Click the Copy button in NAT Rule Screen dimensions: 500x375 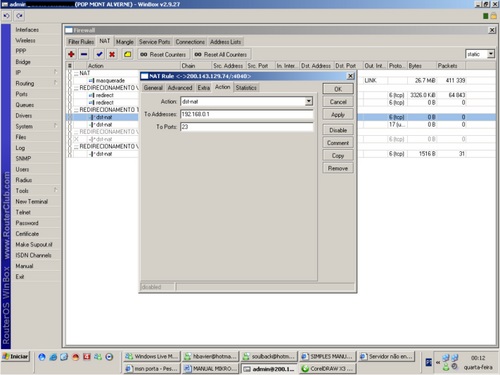[338, 155]
